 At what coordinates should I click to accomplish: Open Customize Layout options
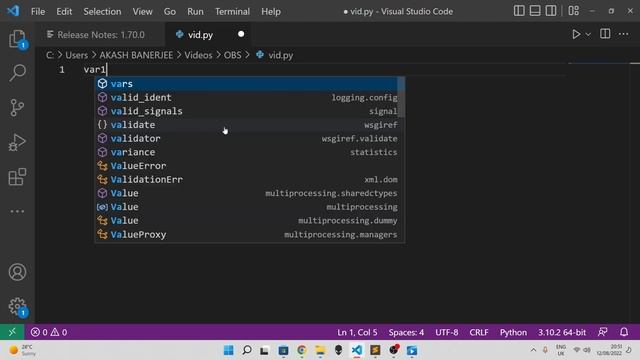pos(573,11)
